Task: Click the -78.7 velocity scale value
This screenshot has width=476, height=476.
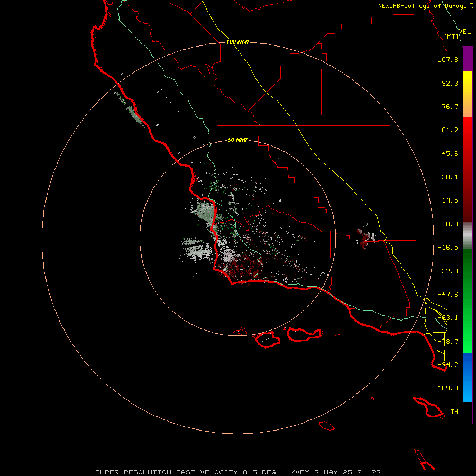Action: coord(448,342)
